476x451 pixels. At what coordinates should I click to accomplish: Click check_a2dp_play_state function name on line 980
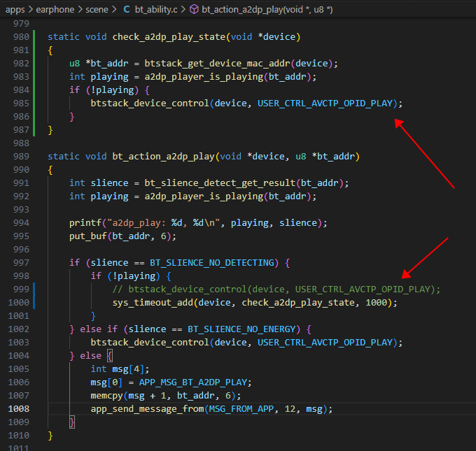click(x=169, y=37)
